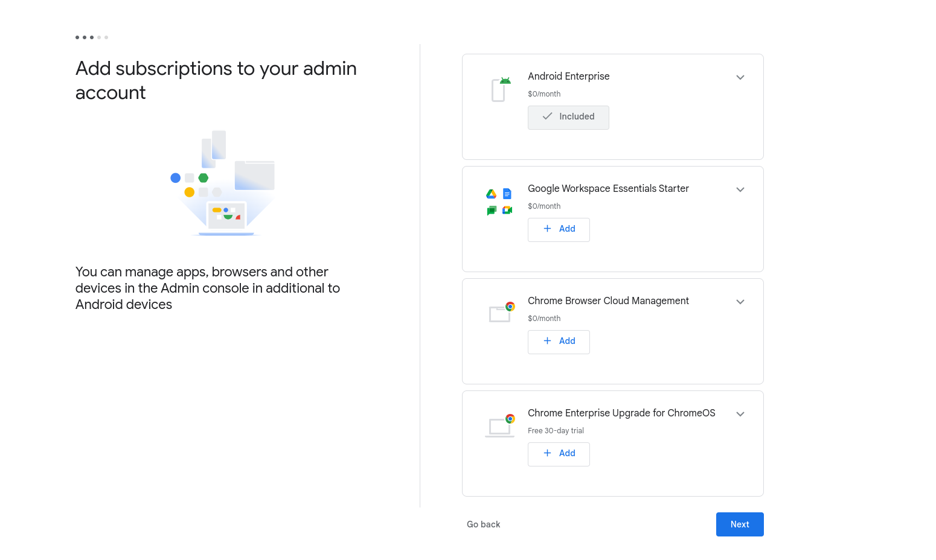Click the Included button for Android Enterprise
Screen dimensions: 936x560
click(x=568, y=117)
